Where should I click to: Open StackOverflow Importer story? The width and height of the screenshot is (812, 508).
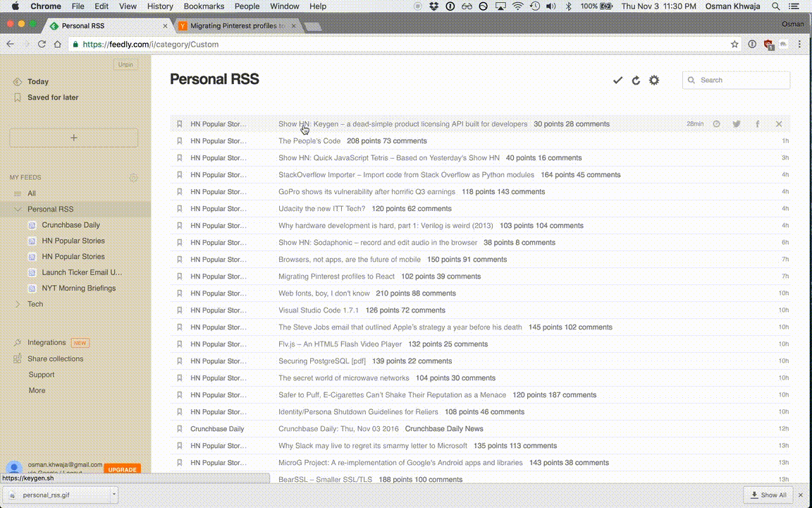(x=407, y=175)
